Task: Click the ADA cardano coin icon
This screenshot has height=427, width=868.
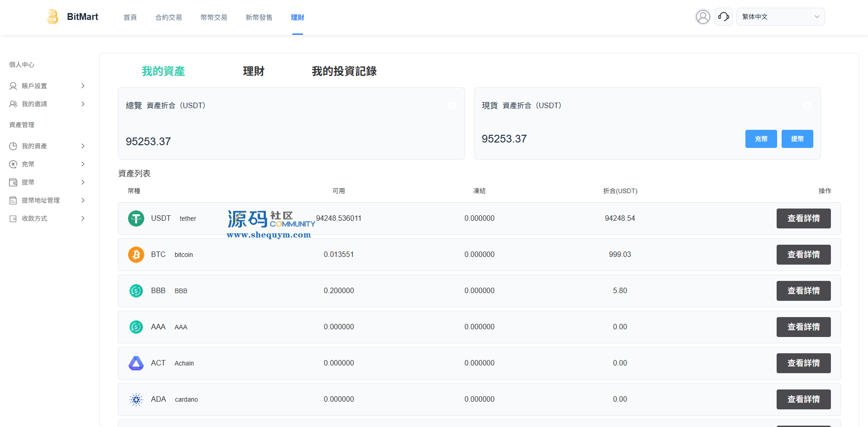Action: pyautogui.click(x=136, y=399)
